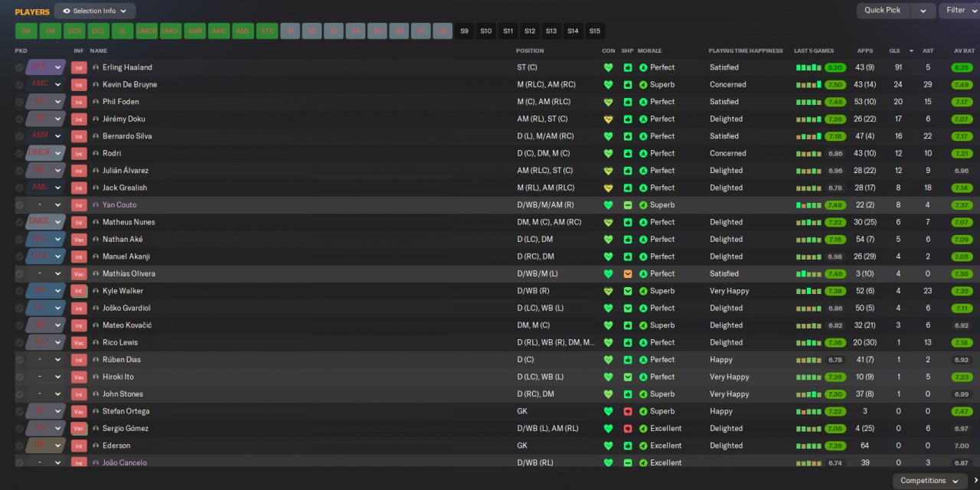This screenshot has height=490, width=980.
Task: Click Kevin De Bruyne's match sharpness icon
Action: click(627, 84)
